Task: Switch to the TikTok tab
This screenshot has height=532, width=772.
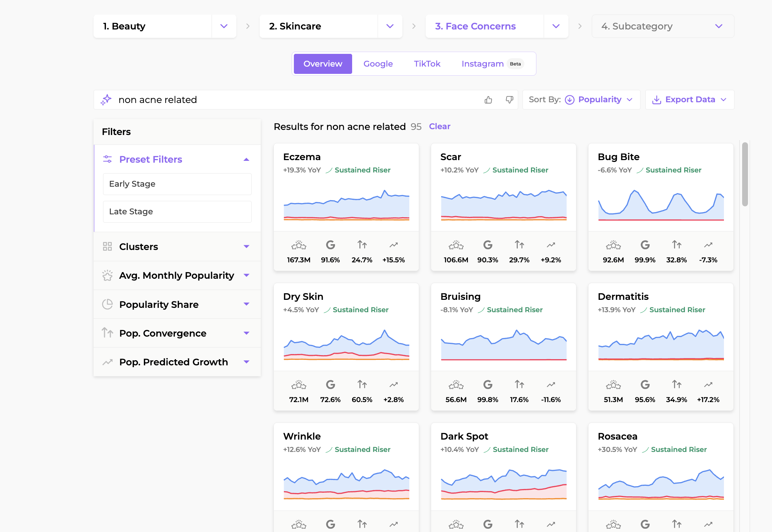Action: 427,64
